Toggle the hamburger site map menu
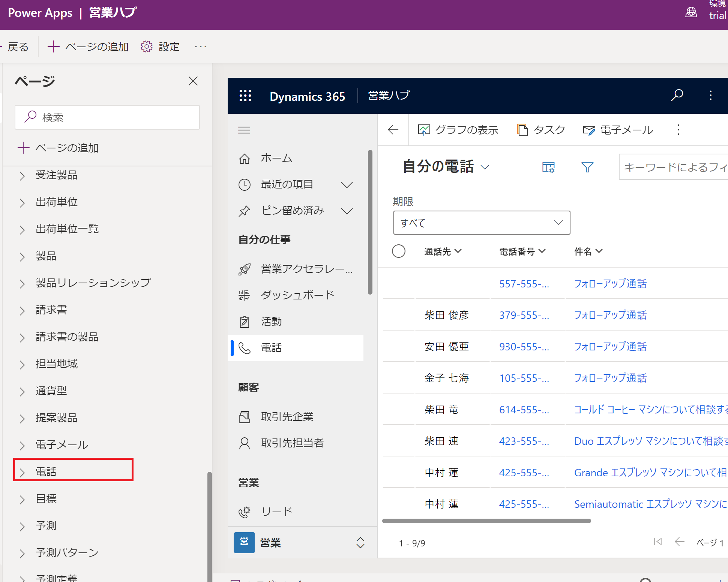728x582 pixels. pos(244,130)
